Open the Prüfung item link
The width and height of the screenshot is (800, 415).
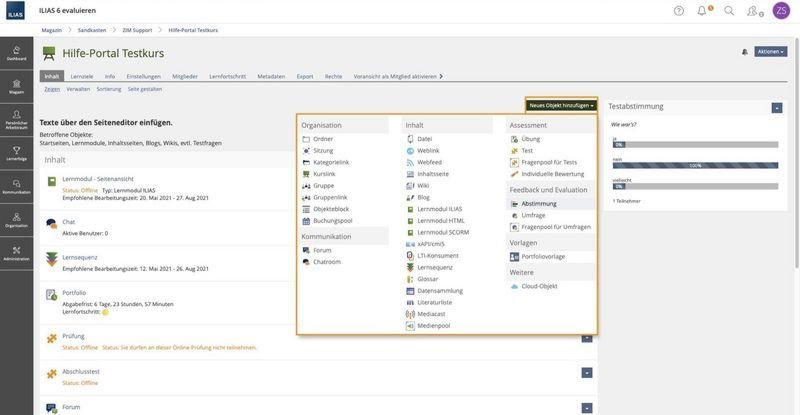click(73, 336)
